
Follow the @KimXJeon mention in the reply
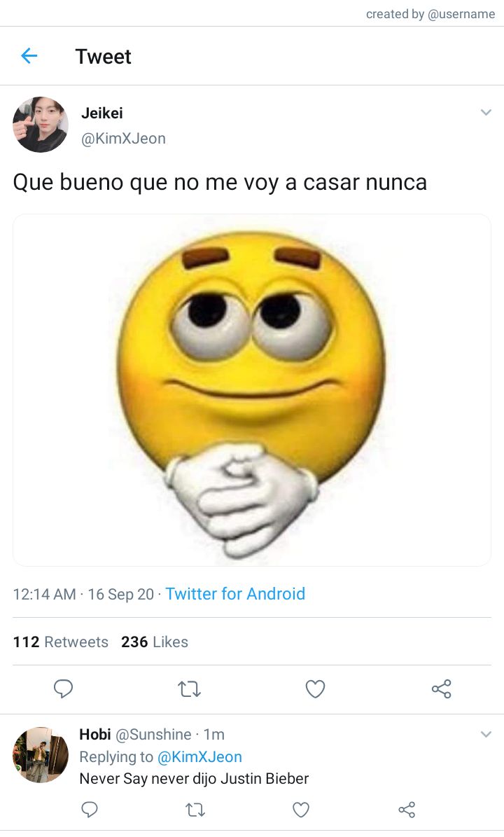pos(199,756)
